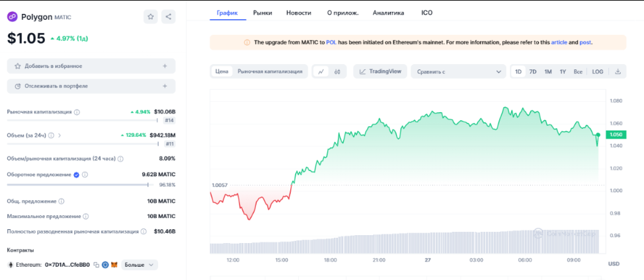Image resolution: width=644 pixels, height=280 pixels.
Task: Click the $942.18M volume value
Action: 163,135
